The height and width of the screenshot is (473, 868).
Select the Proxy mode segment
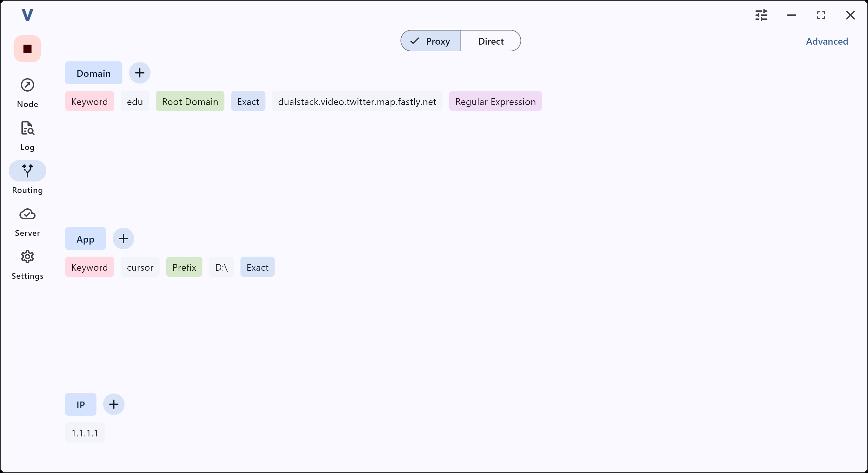click(x=430, y=41)
